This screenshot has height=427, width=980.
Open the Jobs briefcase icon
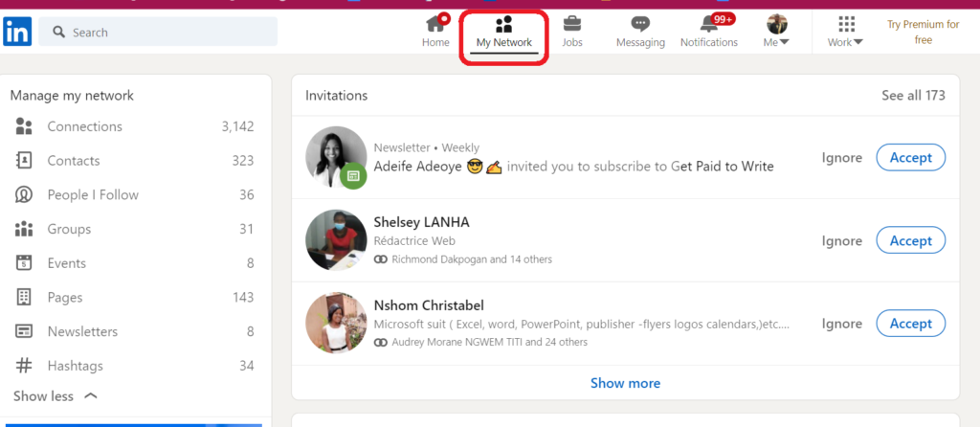(572, 25)
